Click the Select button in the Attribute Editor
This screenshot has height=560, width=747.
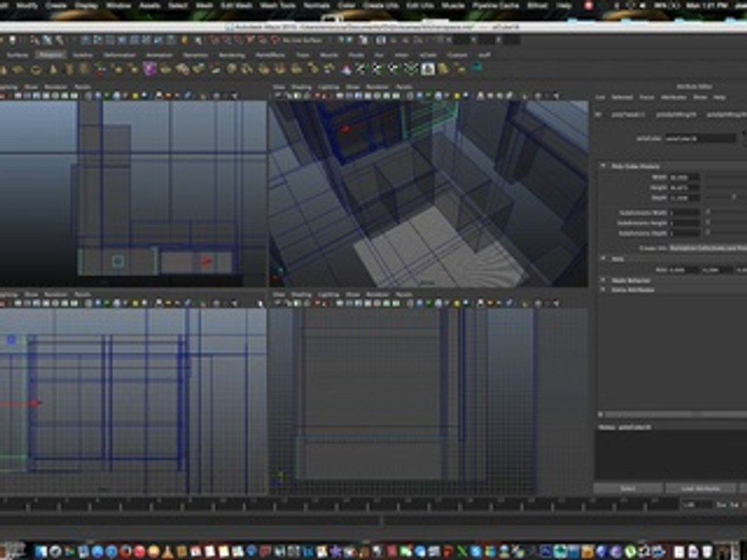coord(628,488)
